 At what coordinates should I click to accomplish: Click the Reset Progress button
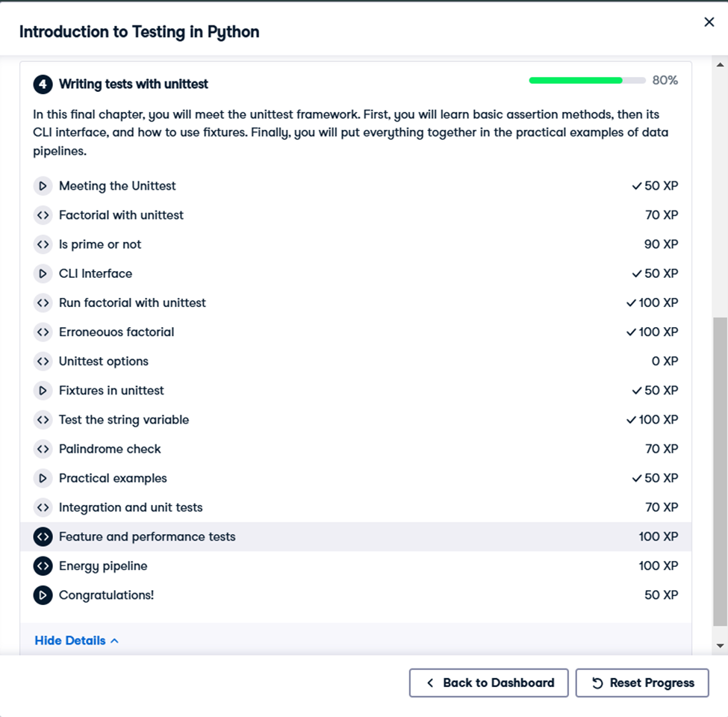pyautogui.click(x=642, y=683)
